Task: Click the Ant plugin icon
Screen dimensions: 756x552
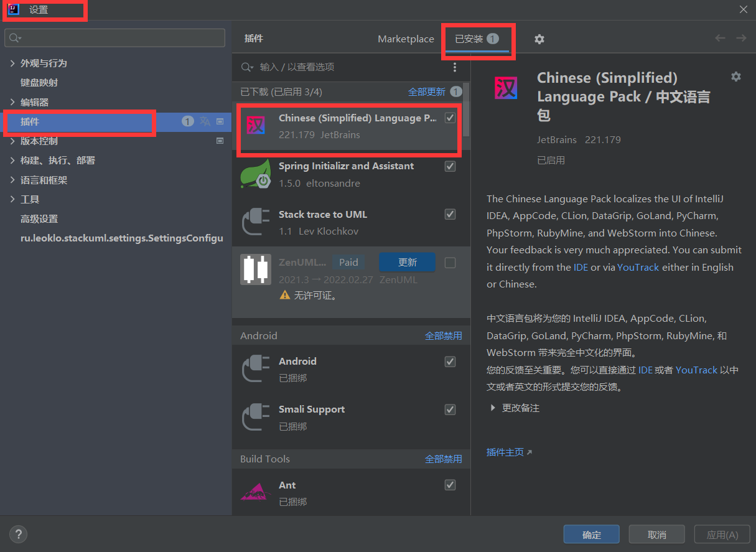Action: point(255,493)
